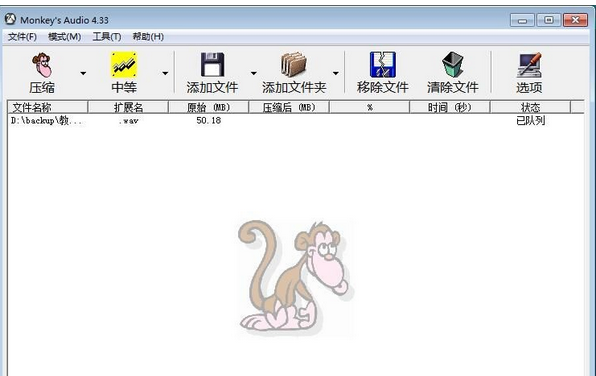
Task: Sort by 时间 (秒) column header
Action: pos(450,108)
